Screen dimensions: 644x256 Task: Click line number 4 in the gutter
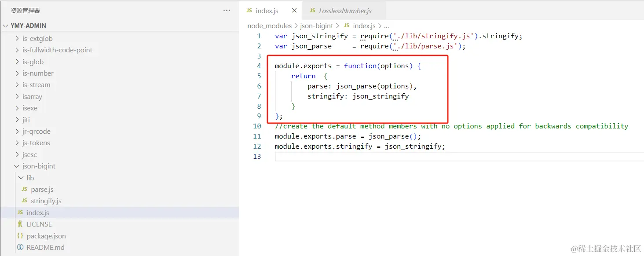(259, 66)
